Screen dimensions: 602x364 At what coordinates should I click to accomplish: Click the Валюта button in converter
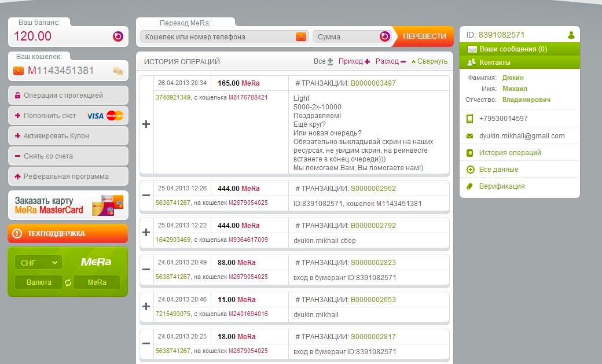coord(38,282)
